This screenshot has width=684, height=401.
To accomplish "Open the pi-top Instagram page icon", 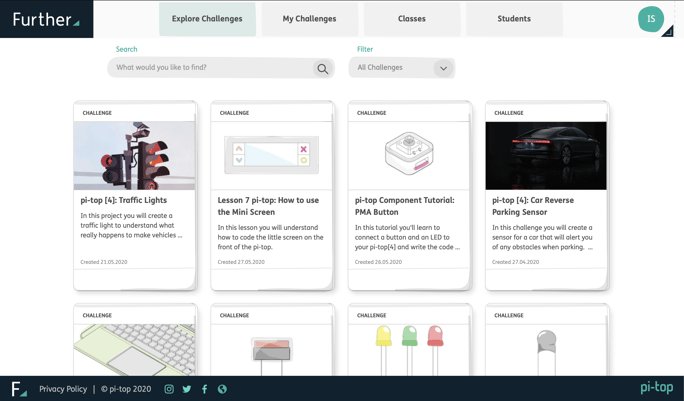I will [x=169, y=389].
